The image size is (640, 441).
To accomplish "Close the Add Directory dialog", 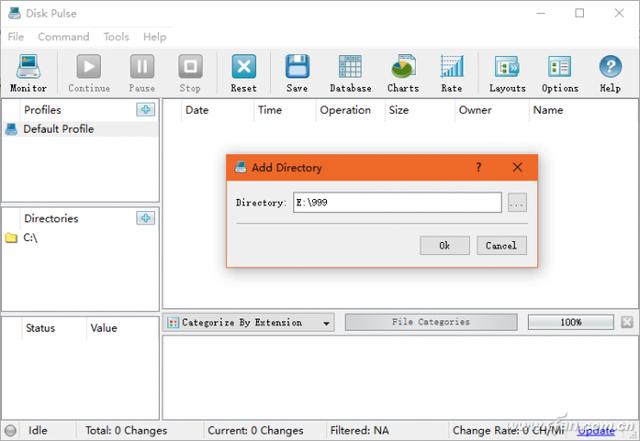I will (518, 167).
